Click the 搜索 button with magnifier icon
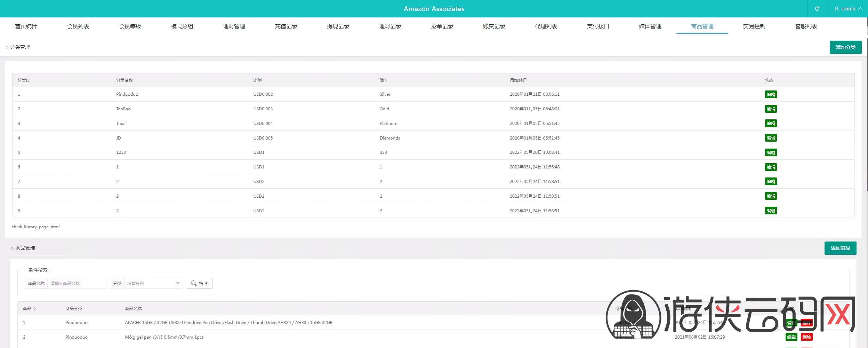 200,283
